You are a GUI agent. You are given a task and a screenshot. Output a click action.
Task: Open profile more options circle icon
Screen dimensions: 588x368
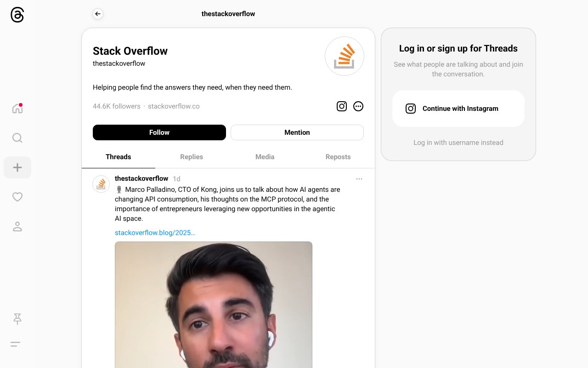358,106
